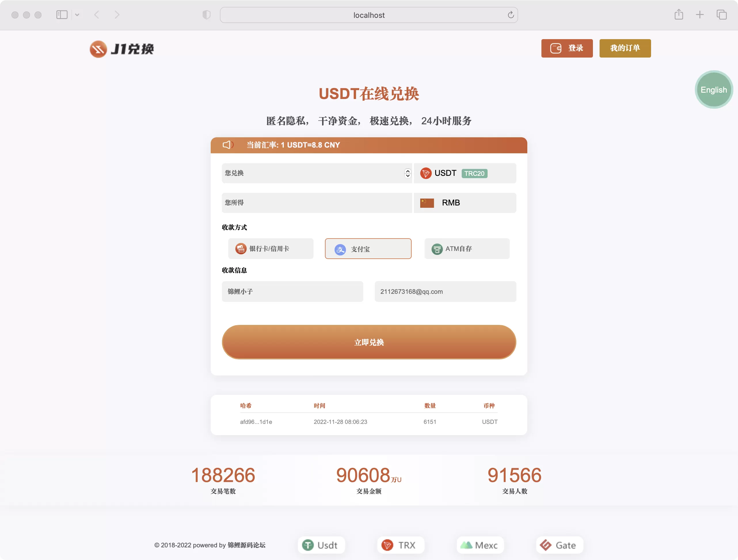Click the China flag icon beside RMB

pyautogui.click(x=427, y=203)
